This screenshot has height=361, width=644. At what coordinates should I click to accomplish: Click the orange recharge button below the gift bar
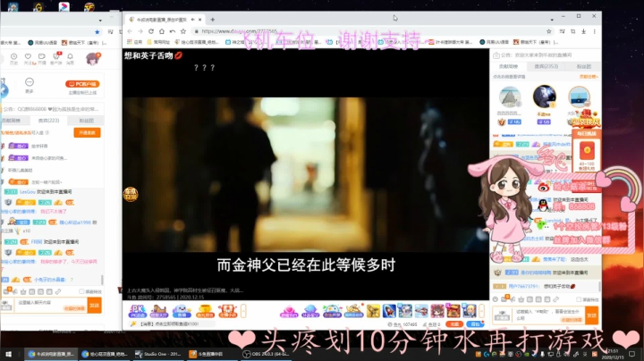point(454,324)
